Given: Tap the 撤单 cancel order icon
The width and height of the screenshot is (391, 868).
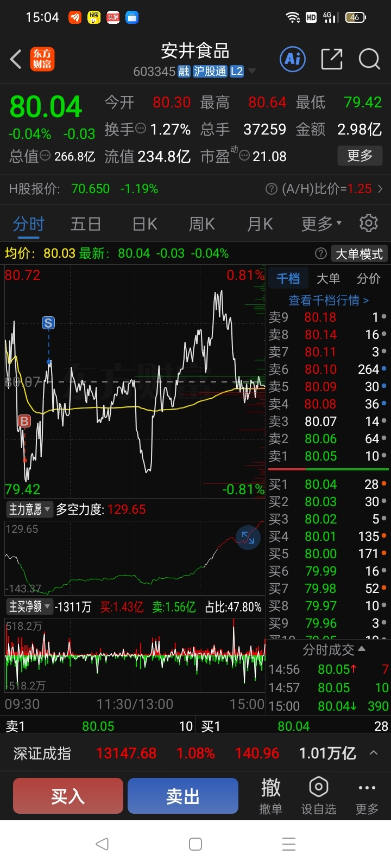Looking at the screenshot, I should coord(270,795).
